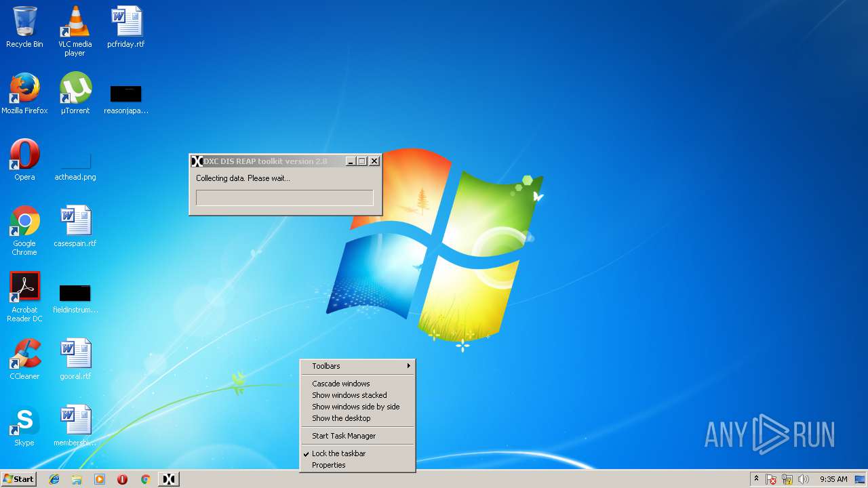Click the 9:35 AM clock
This screenshot has height=488, width=868.
pyautogui.click(x=833, y=479)
